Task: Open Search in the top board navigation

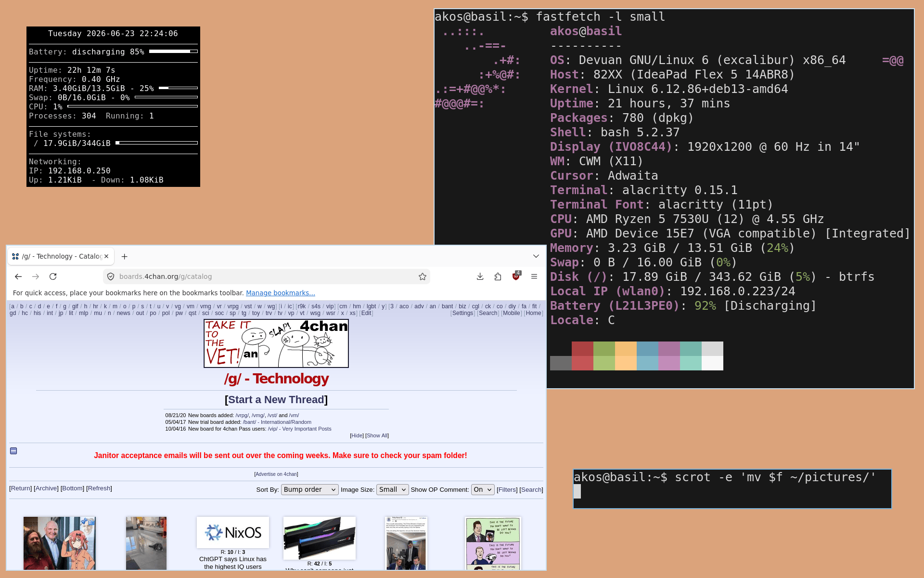Action: 488,313
